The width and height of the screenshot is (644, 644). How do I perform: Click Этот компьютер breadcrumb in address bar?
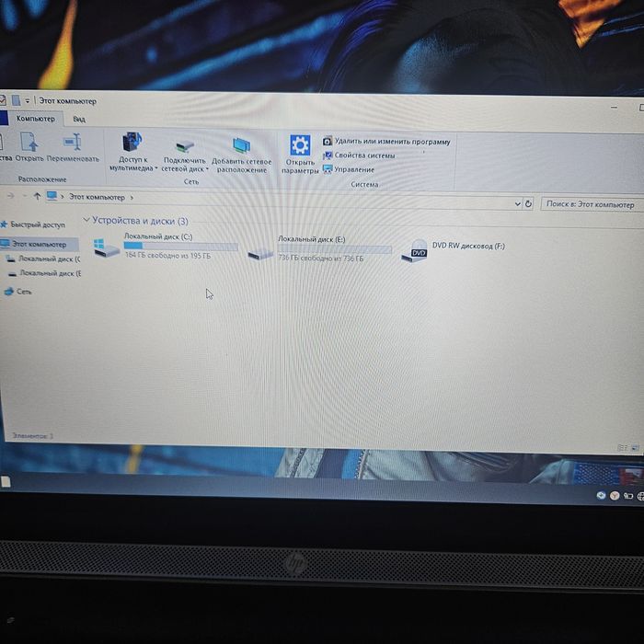click(97, 197)
